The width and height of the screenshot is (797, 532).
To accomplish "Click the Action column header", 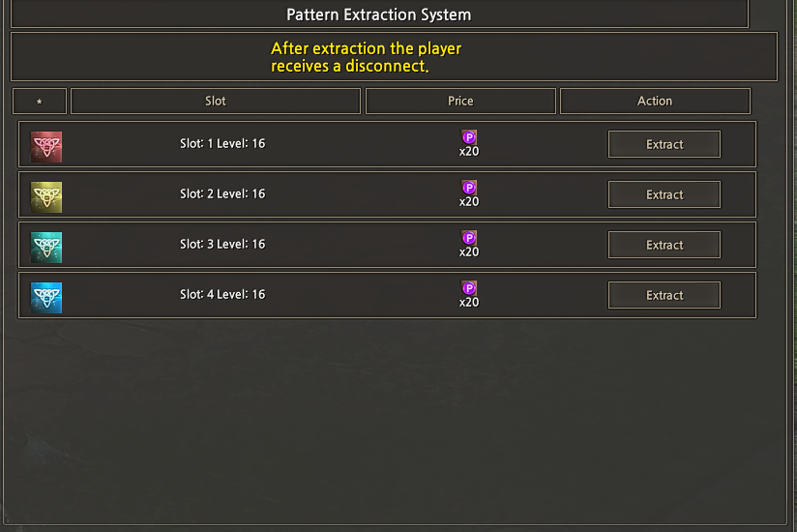I will point(655,101).
